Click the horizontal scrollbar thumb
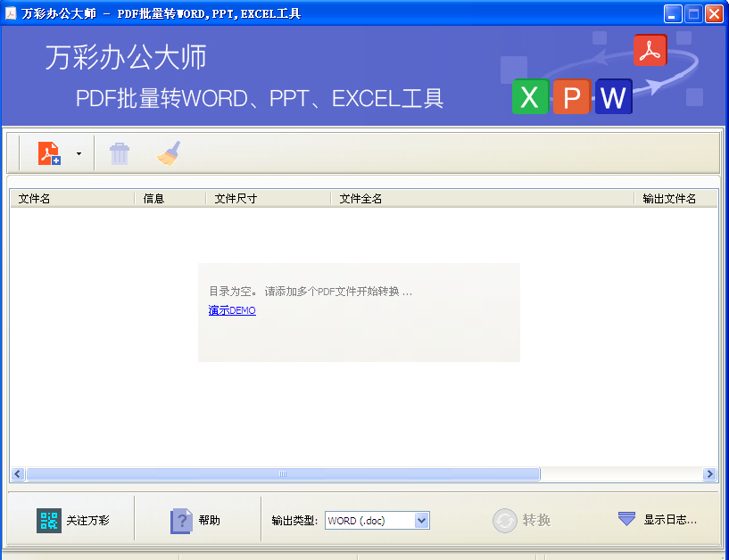 point(283,474)
